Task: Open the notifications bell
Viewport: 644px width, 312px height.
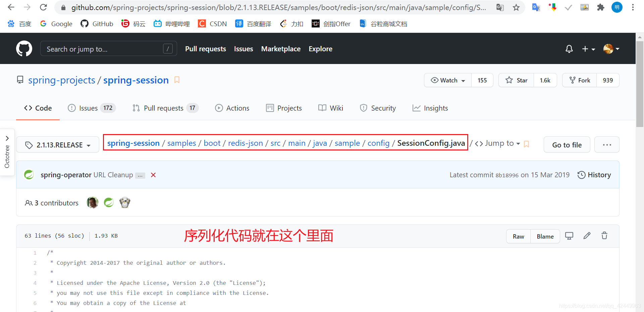Action: coord(569,49)
